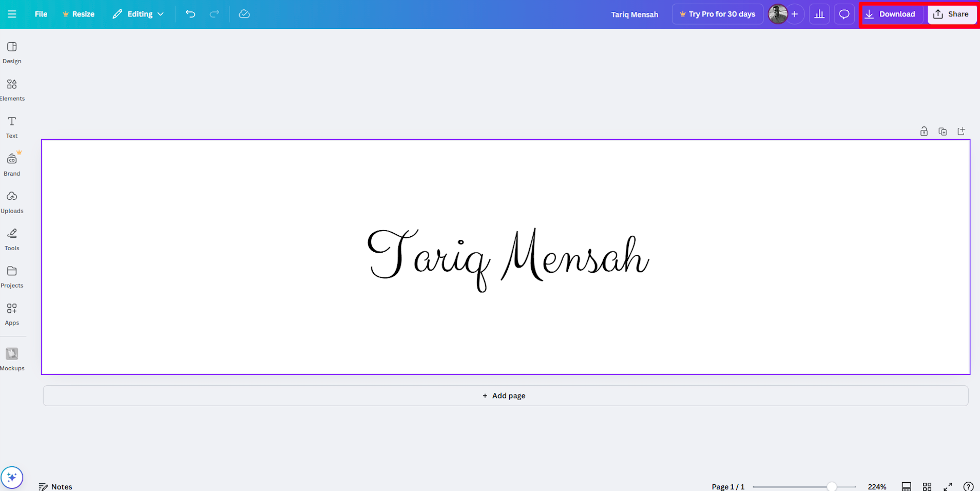Undo the last action
Image resolution: width=980 pixels, height=491 pixels.
[190, 14]
